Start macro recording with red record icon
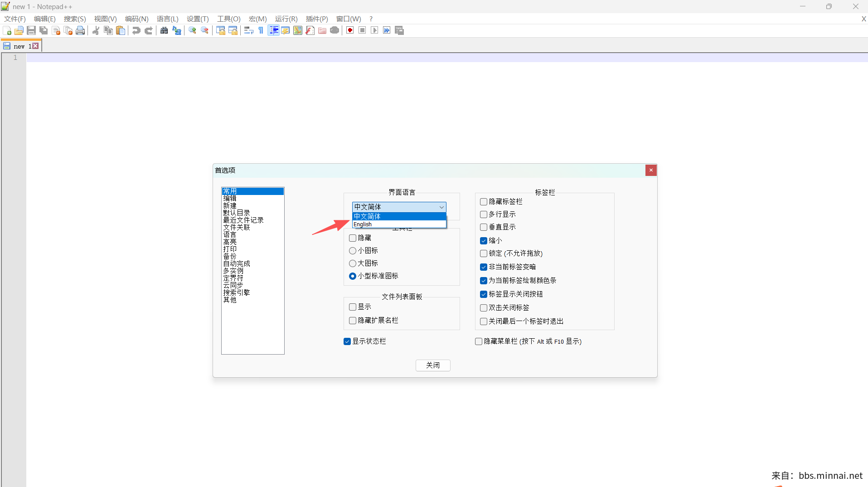The height and width of the screenshot is (487, 868). click(x=350, y=30)
